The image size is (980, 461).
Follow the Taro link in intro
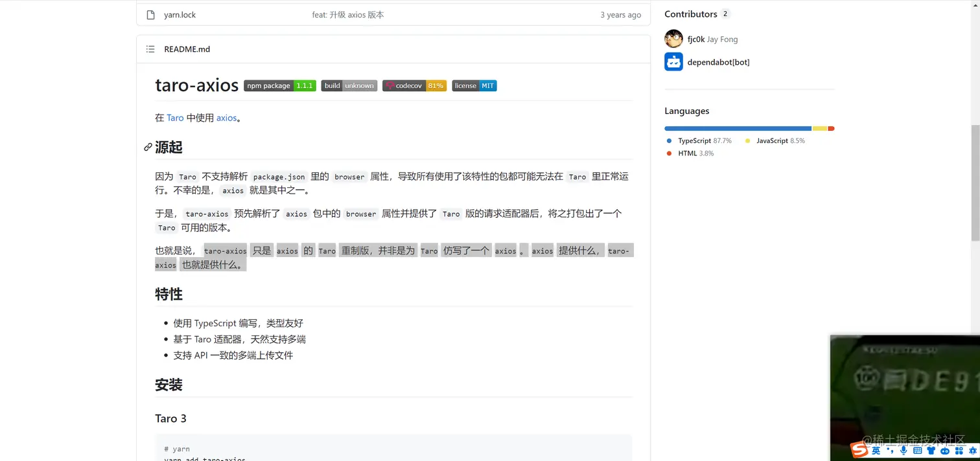[175, 118]
